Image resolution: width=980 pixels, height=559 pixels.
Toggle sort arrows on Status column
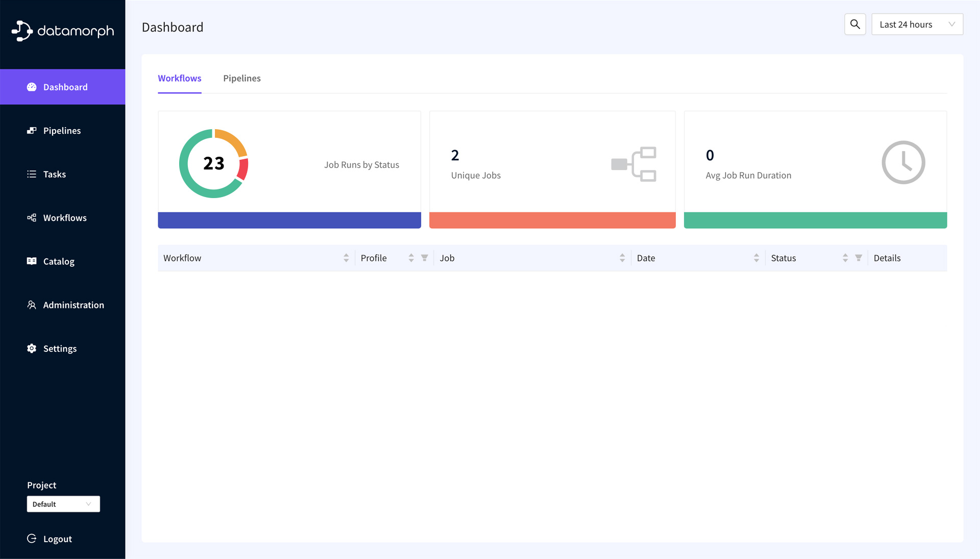845,258
